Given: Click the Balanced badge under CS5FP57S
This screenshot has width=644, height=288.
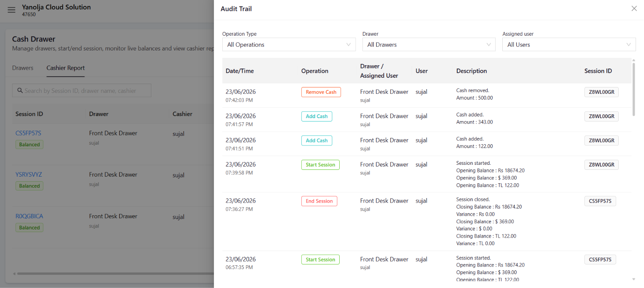Looking at the screenshot, I should [x=29, y=144].
